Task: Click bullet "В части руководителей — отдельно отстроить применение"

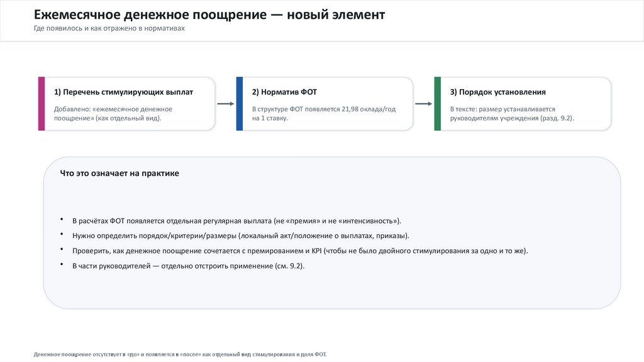Action: (x=189, y=266)
